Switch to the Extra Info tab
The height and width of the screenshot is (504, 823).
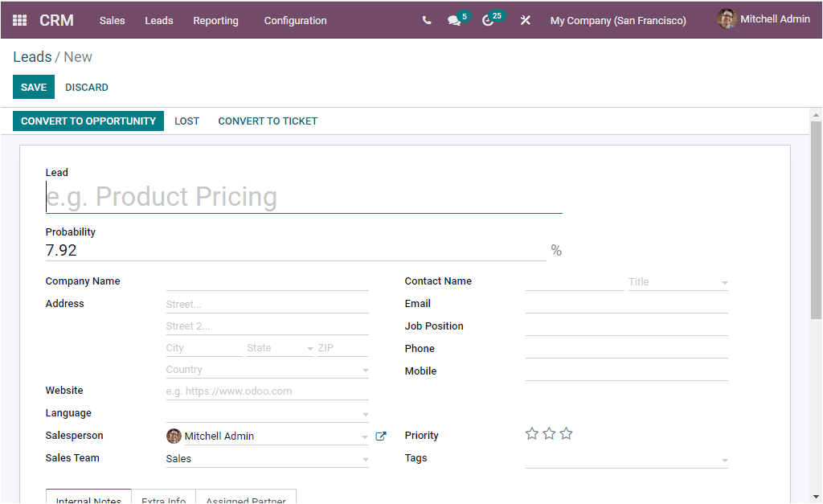point(163,499)
